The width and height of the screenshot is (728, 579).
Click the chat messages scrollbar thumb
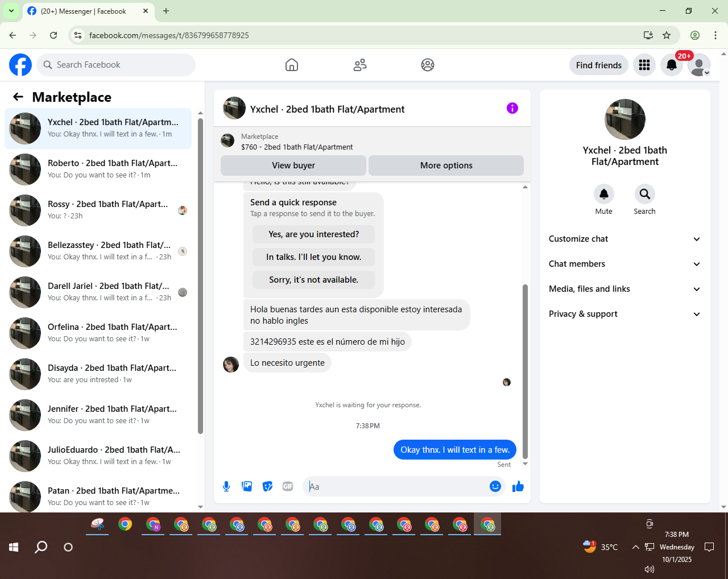tap(525, 371)
